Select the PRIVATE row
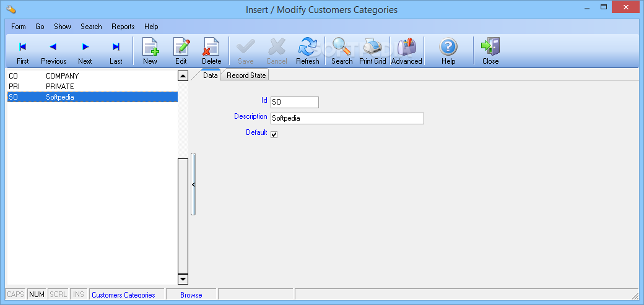Screen dimensions: 644x305 pos(92,87)
